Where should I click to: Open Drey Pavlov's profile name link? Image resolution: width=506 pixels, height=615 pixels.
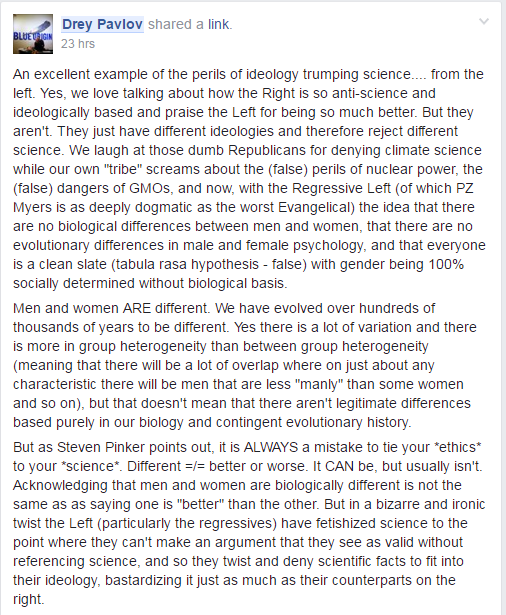[102, 24]
